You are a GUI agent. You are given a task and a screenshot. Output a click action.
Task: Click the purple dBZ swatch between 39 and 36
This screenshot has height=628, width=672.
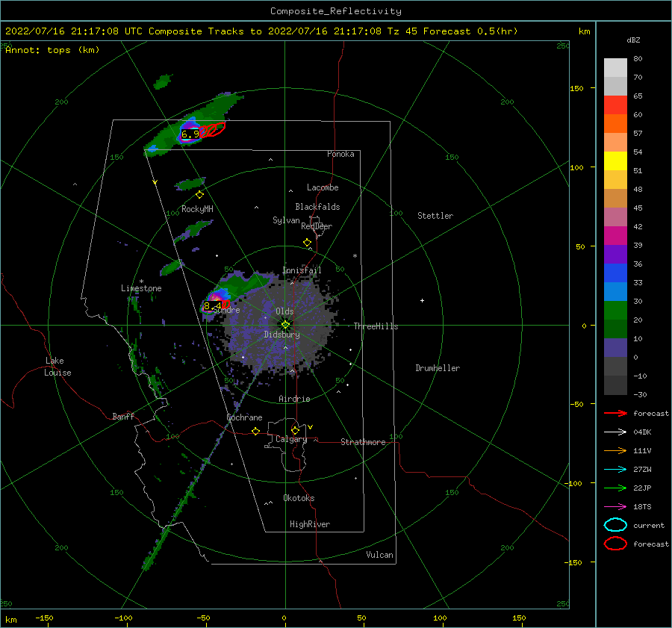615,255
